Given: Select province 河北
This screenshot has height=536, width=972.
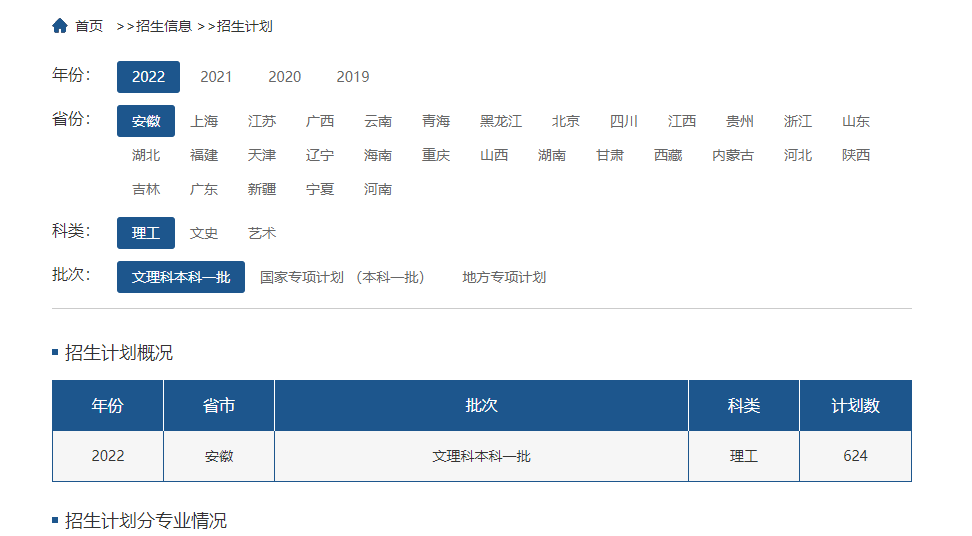Looking at the screenshot, I should [x=797, y=155].
